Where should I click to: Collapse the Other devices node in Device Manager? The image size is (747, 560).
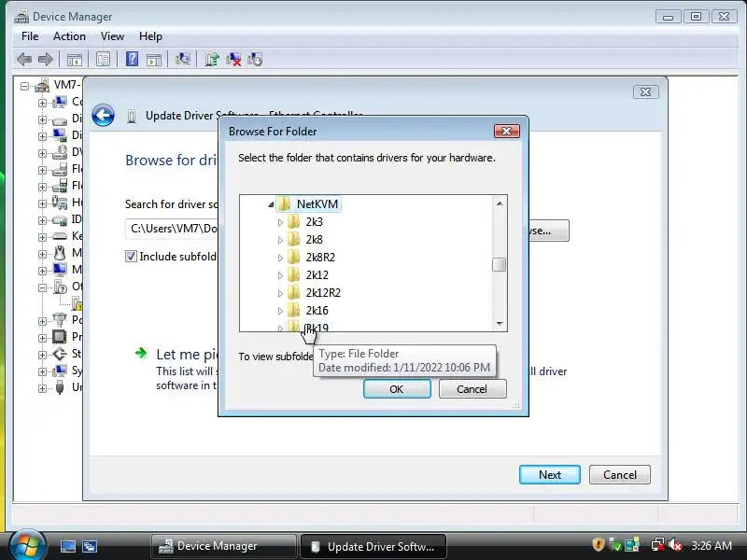pyautogui.click(x=42, y=287)
